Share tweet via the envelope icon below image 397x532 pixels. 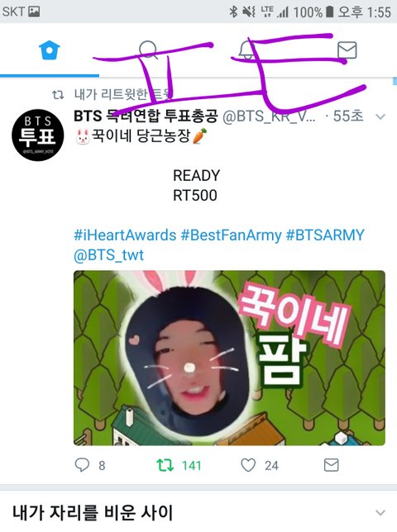(x=331, y=465)
